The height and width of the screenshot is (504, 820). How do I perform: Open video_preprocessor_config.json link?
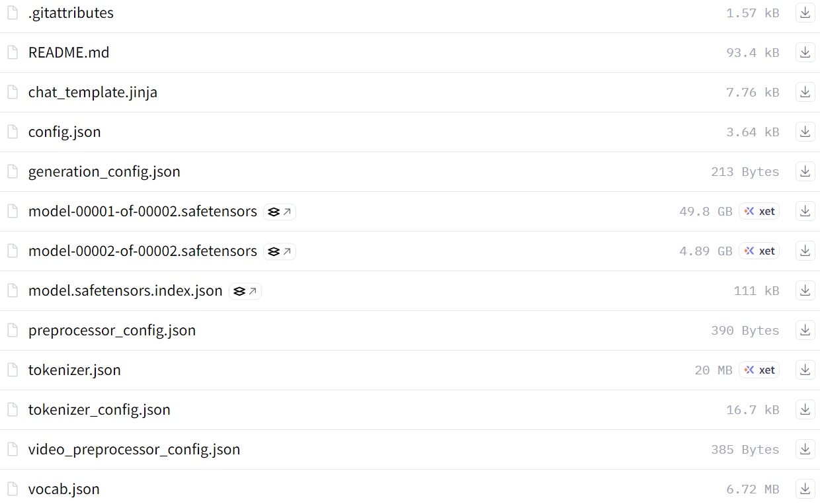tap(134, 449)
